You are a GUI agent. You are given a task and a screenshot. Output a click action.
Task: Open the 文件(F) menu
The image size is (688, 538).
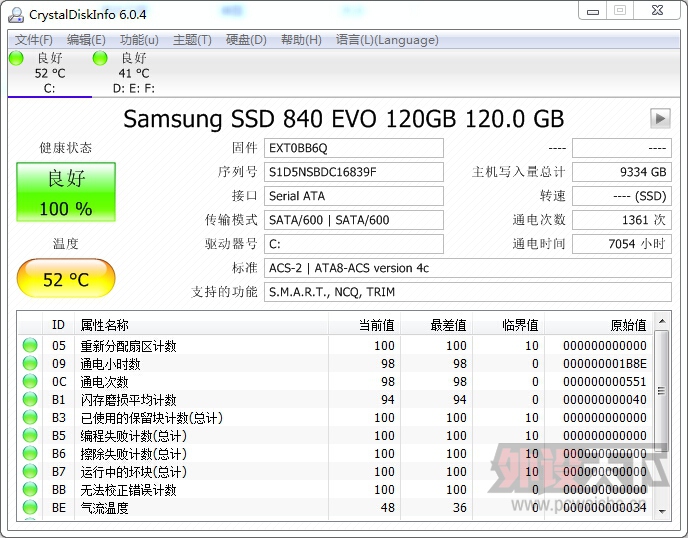(33, 40)
